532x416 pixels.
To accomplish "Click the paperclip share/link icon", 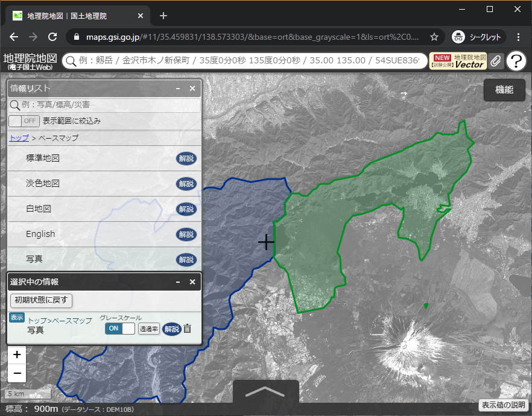I will (x=496, y=61).
